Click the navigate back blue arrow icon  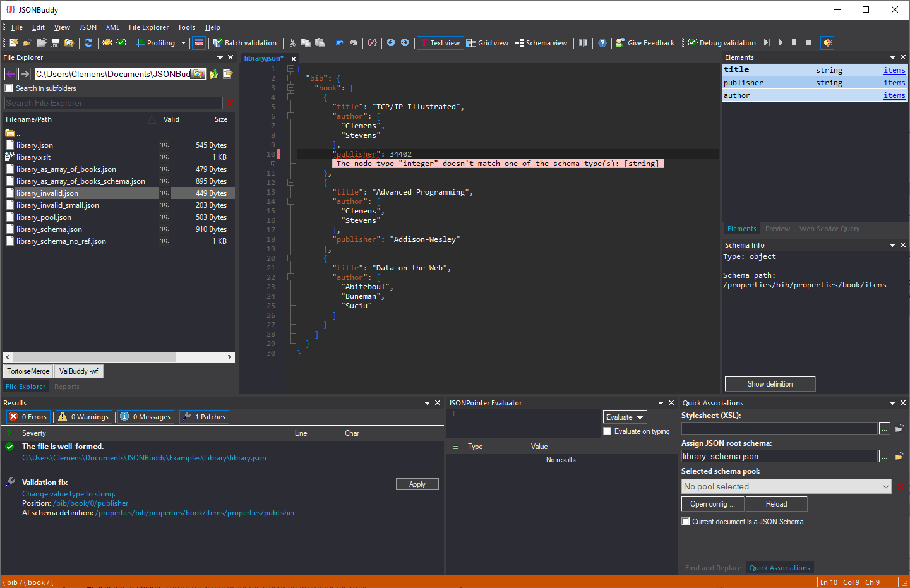pyautogui.click(x=391, y=43)
